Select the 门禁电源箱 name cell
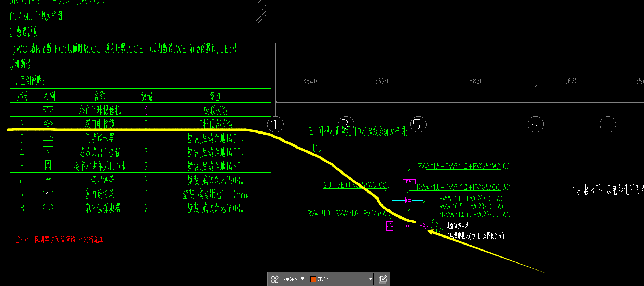Screen dimensions: 644x286 coord(98,180)
